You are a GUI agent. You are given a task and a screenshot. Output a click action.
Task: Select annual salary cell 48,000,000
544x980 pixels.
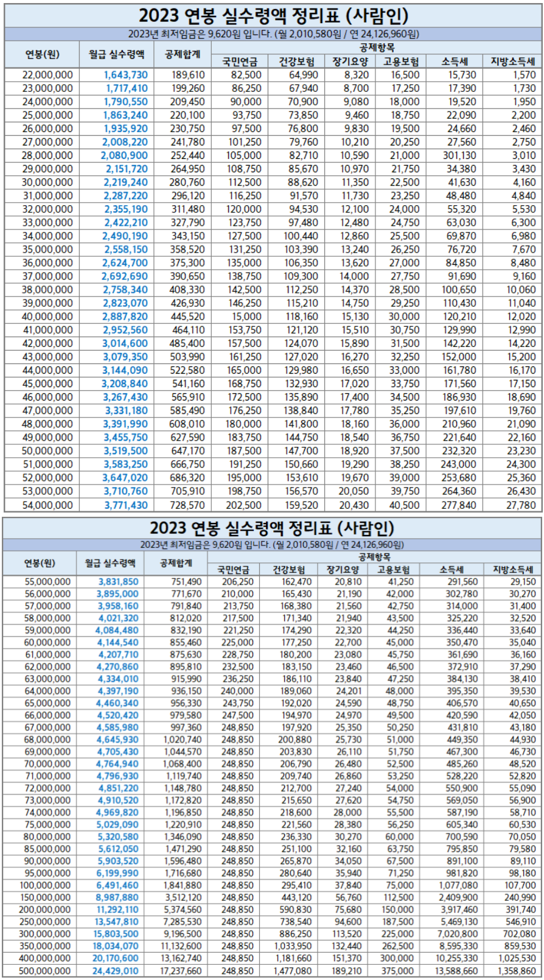pyautogui.click(x=47, y=424)
